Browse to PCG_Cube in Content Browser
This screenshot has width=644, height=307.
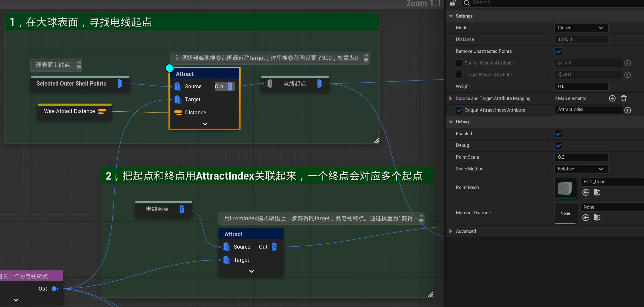pyautogui.click(x=597, y=192)
